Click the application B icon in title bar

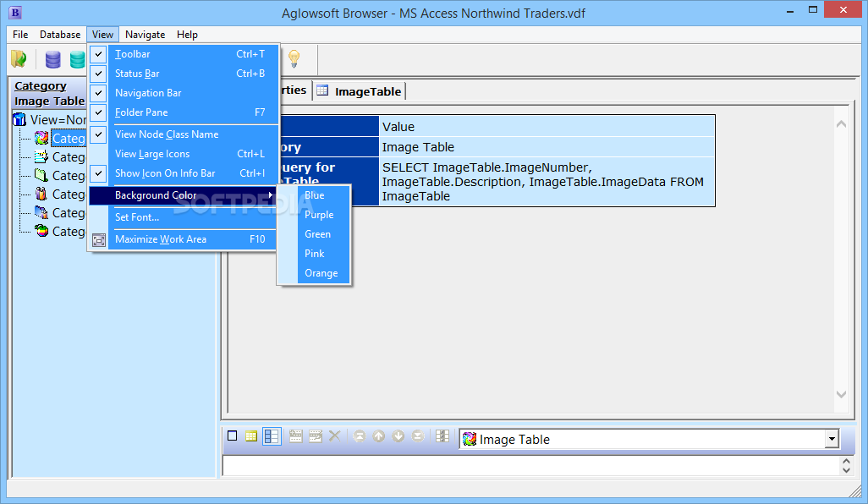[15, 12]
